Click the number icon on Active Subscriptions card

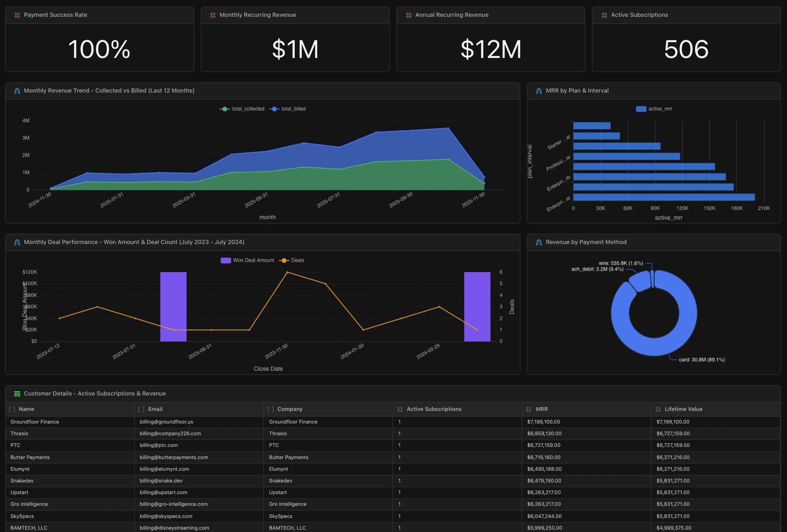point(604,15)
